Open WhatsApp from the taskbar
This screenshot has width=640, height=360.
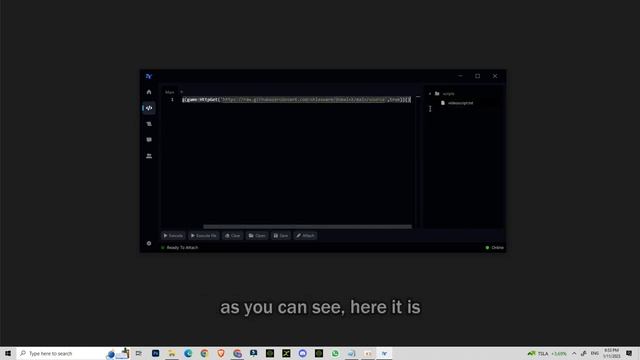(335, 353)
